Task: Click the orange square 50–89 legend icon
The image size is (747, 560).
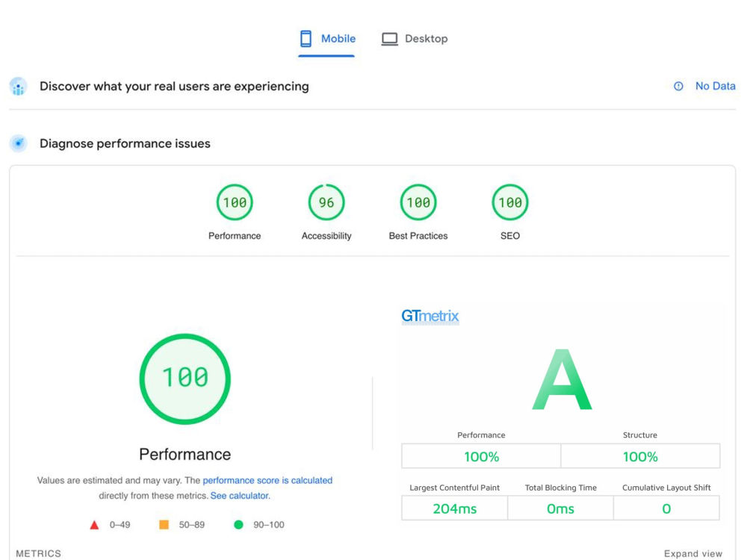Action: (164, 525)
